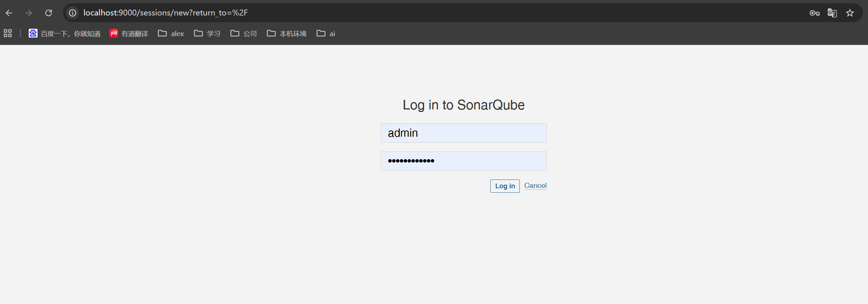Bookmark this page with the star icon
The image size is (868, 304).
[x=850, y=13]
